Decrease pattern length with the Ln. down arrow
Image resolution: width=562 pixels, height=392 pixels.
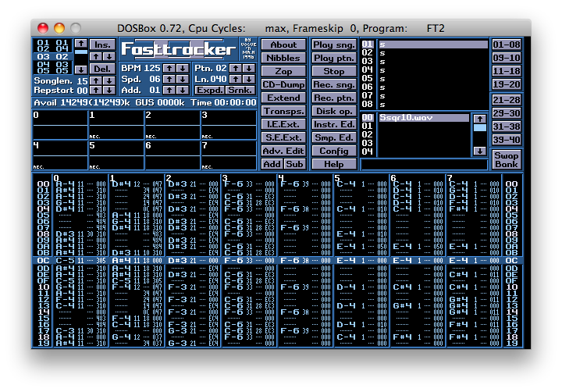(x=249, y=80)
